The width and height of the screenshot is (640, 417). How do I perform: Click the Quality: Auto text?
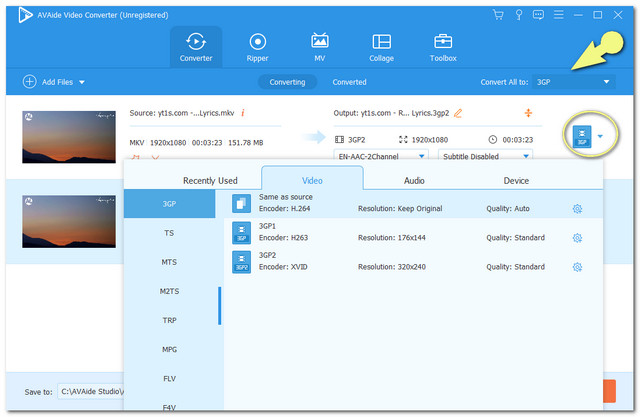(x=508, y=208)
